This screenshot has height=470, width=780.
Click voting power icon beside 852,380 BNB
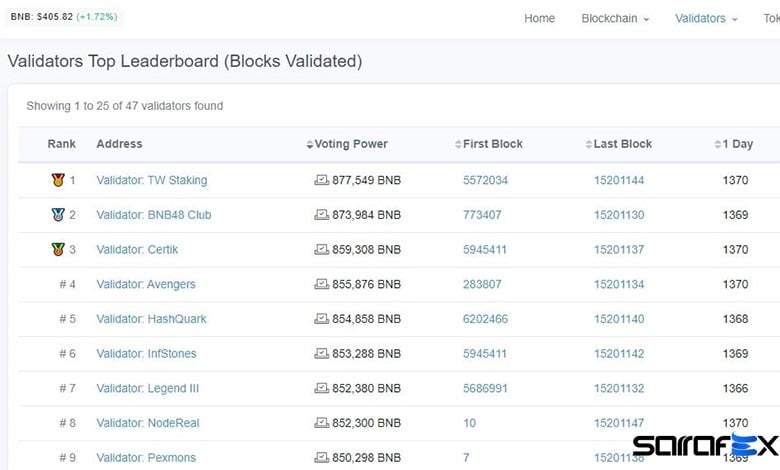[x=321, y=388]
